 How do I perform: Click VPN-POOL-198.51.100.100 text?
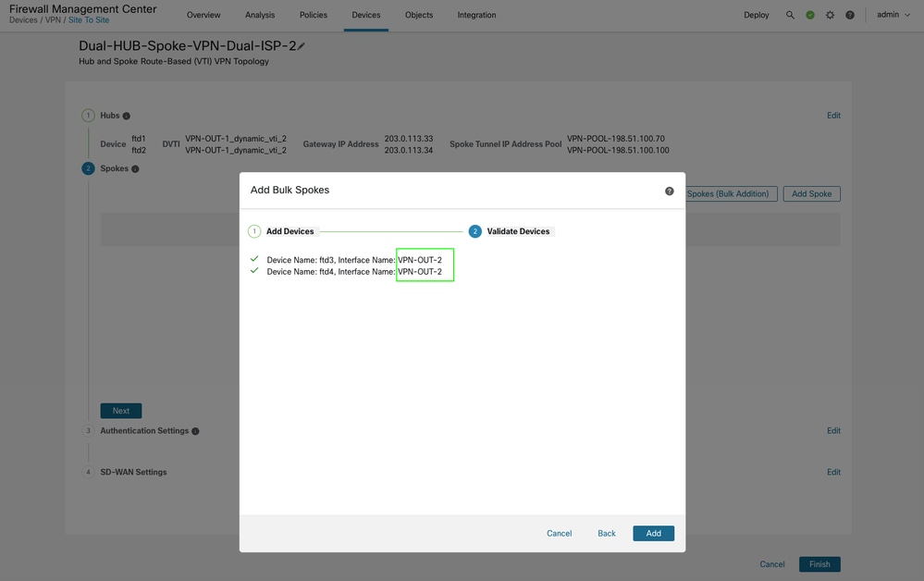coord(618,150)
